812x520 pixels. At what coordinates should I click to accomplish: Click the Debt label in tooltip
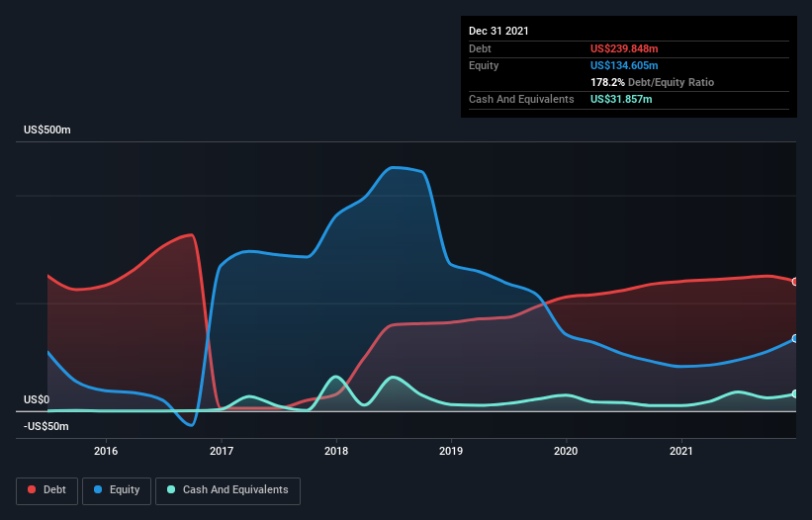tap(480, 48)
